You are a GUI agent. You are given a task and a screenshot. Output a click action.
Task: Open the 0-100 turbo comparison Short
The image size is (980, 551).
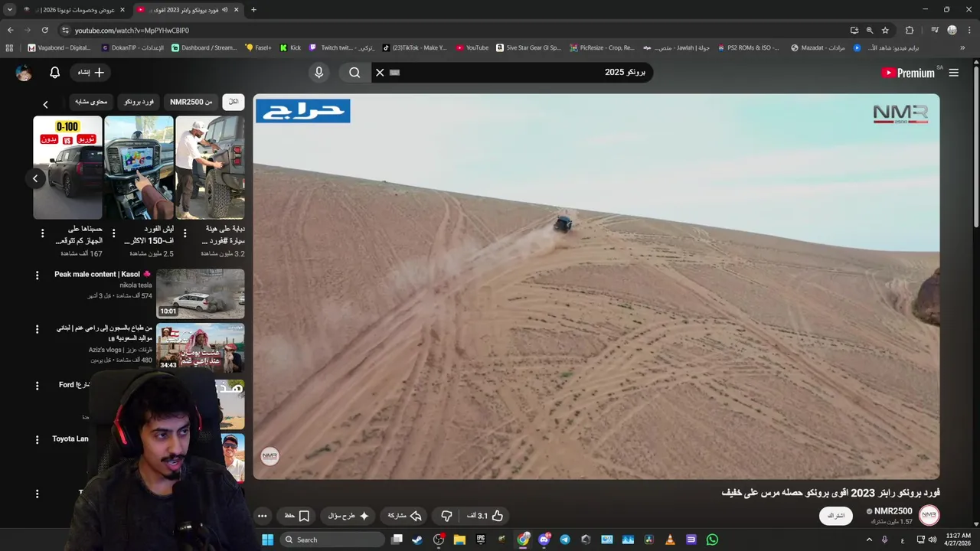(x=67, y=168)
